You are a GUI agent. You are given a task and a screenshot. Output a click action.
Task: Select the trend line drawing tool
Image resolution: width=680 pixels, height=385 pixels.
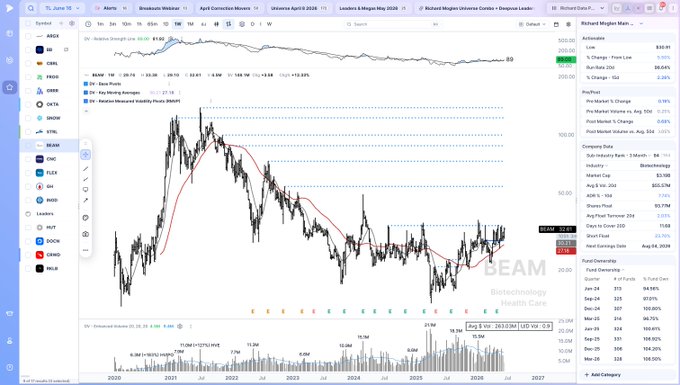pyautogui.click(x=85, y=169)
